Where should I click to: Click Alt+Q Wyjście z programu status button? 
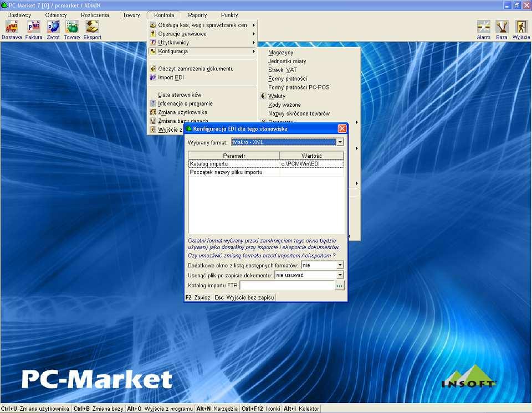160,409
